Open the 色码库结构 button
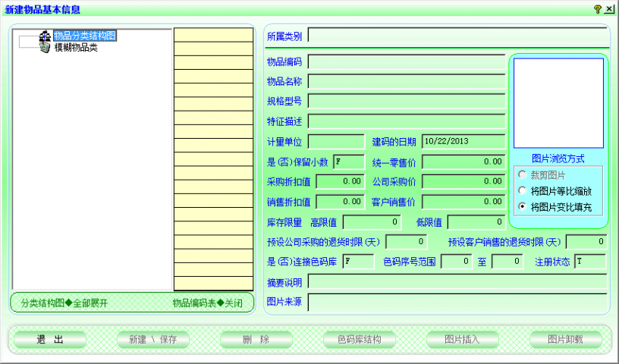Screen dimensions: 619x364 coord(359,340)
